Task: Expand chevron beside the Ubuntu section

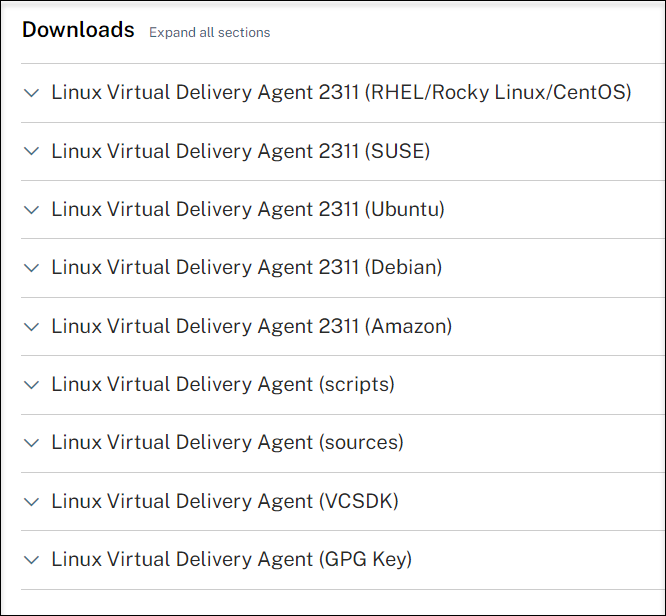Action: [x=32, y=210]
